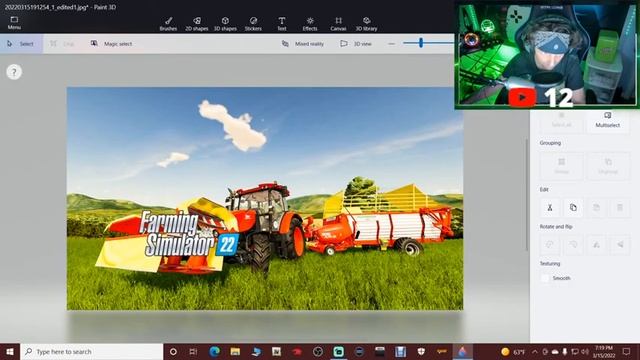Click the Cut scissors icon
The image size is (640, 360).
pos(550,208)
